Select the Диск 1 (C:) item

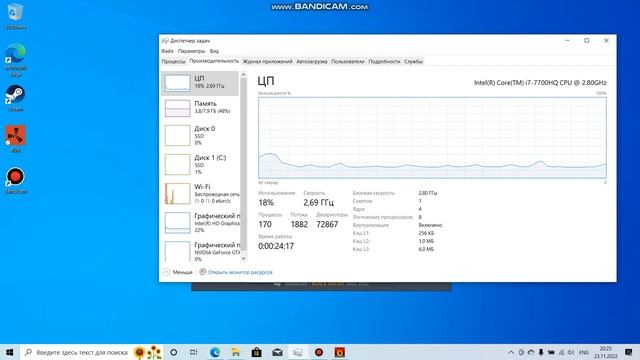coord(200,164)
